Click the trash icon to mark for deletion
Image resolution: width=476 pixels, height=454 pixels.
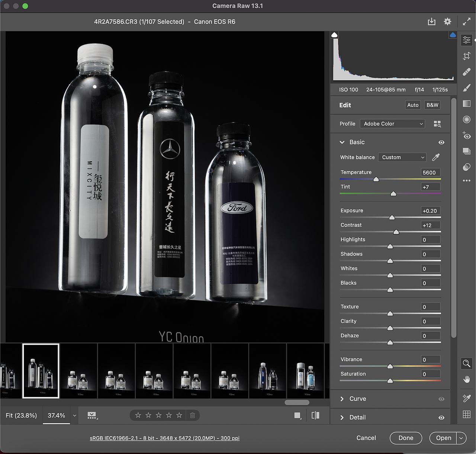tap(192, 415)
